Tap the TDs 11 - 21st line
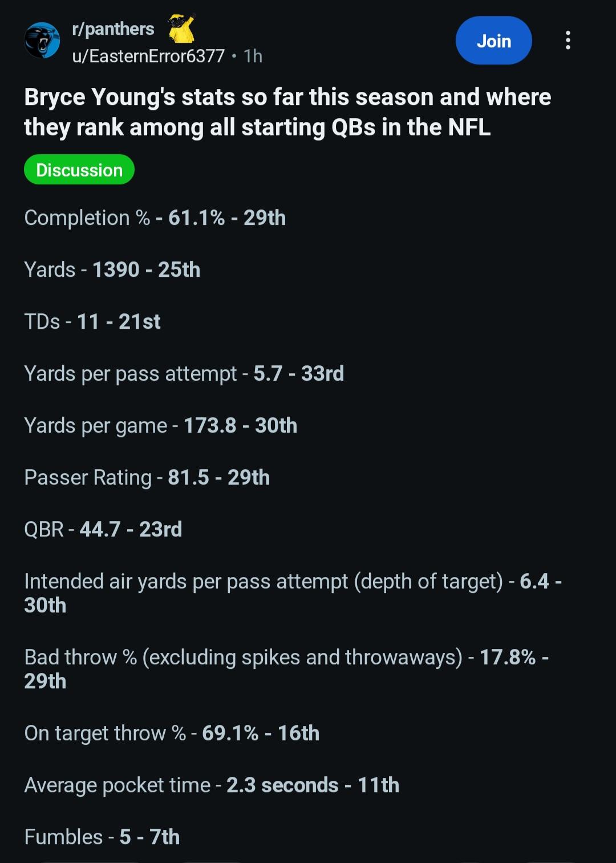This screenshot has width=616, height=863. 92,322
